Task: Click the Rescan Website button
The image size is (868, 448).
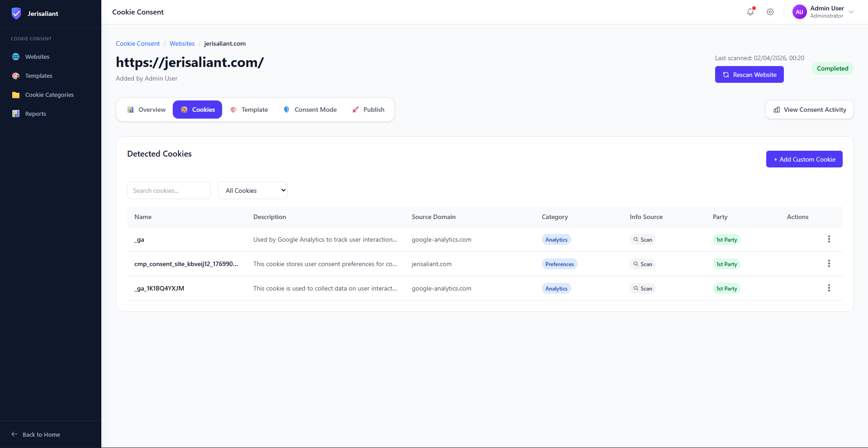Action: (749, 75)
